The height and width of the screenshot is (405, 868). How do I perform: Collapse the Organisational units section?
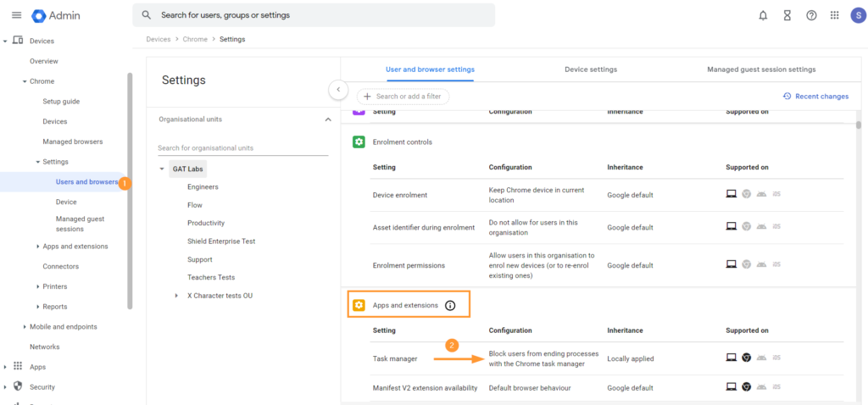point(328,119)
